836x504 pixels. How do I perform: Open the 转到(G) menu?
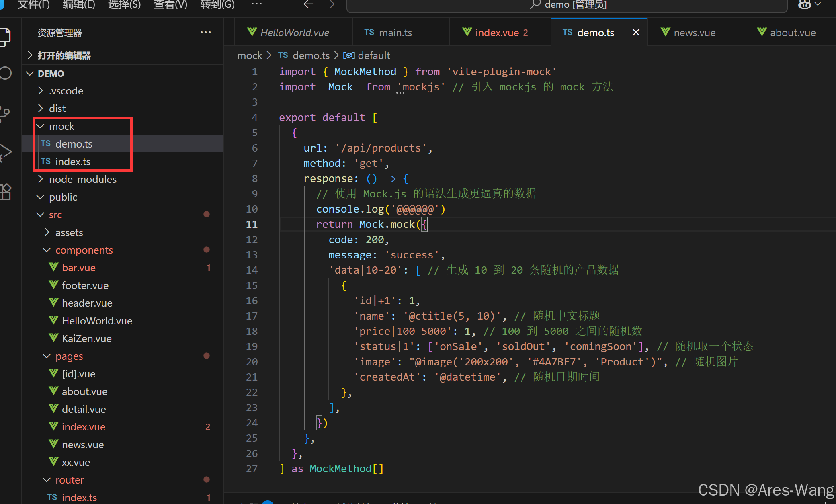[217, 5]
